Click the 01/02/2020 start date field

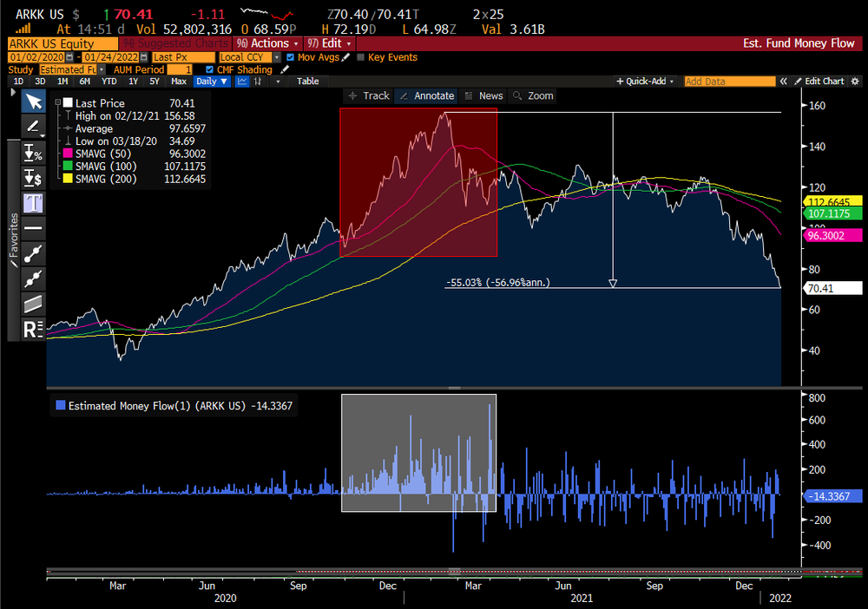point(36,57)
